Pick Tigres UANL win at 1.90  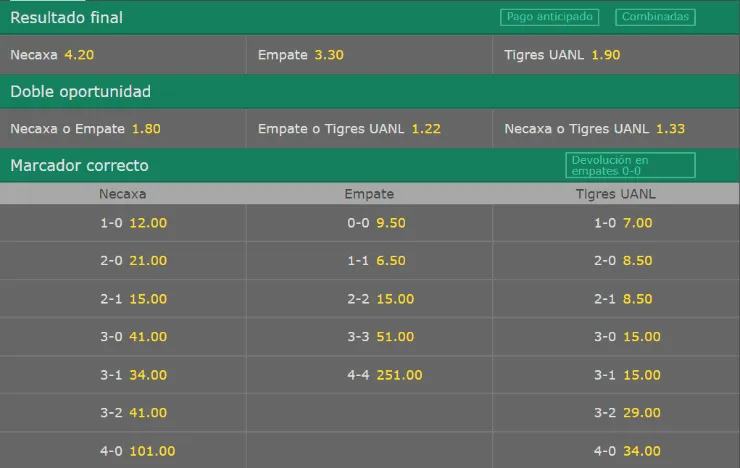coord(616,55)
